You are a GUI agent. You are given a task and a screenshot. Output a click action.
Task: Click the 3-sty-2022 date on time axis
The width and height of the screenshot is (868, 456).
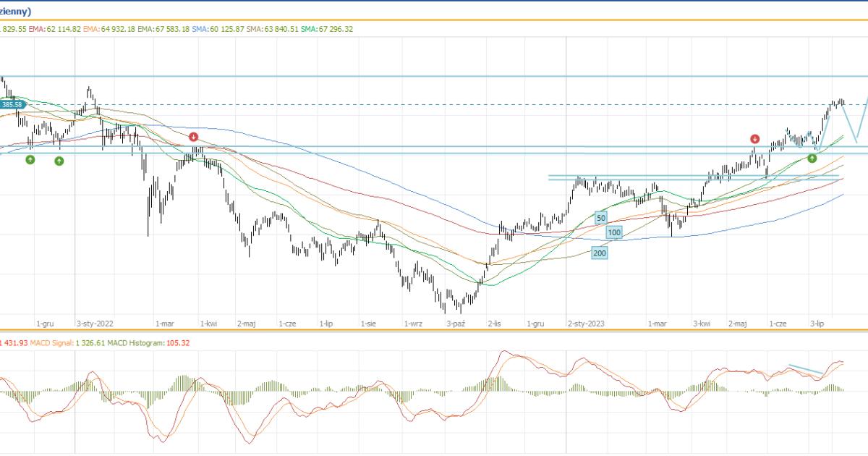point(95,324)
